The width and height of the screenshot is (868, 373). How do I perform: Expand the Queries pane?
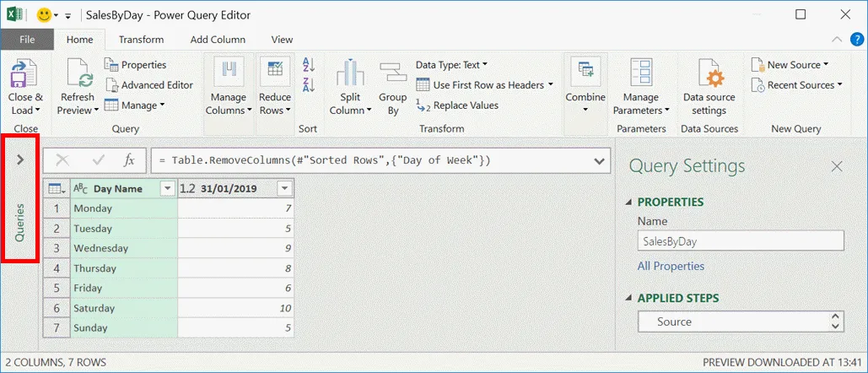21,159
